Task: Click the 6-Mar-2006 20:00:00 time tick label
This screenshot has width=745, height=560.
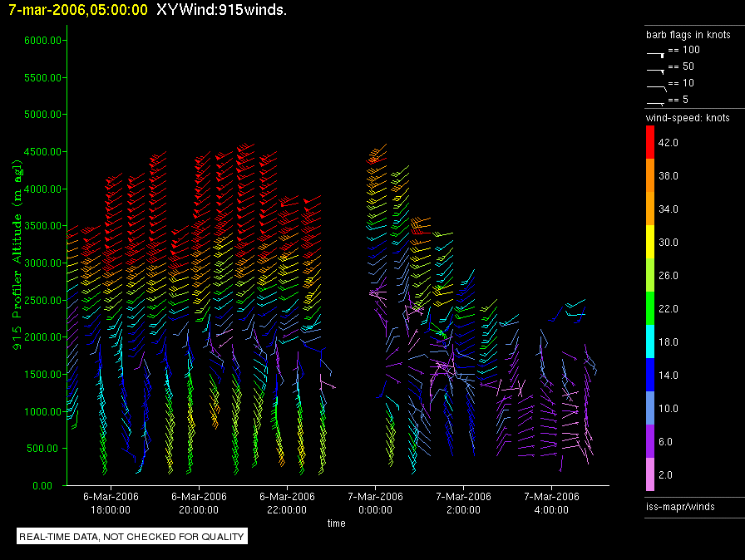Action: (199, 503)
